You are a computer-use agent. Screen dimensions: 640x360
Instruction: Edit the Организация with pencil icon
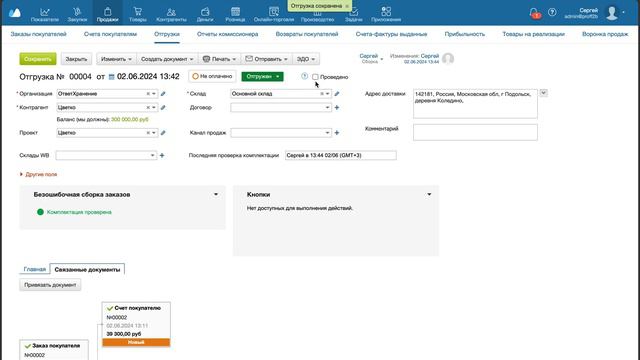pos(163,94)
